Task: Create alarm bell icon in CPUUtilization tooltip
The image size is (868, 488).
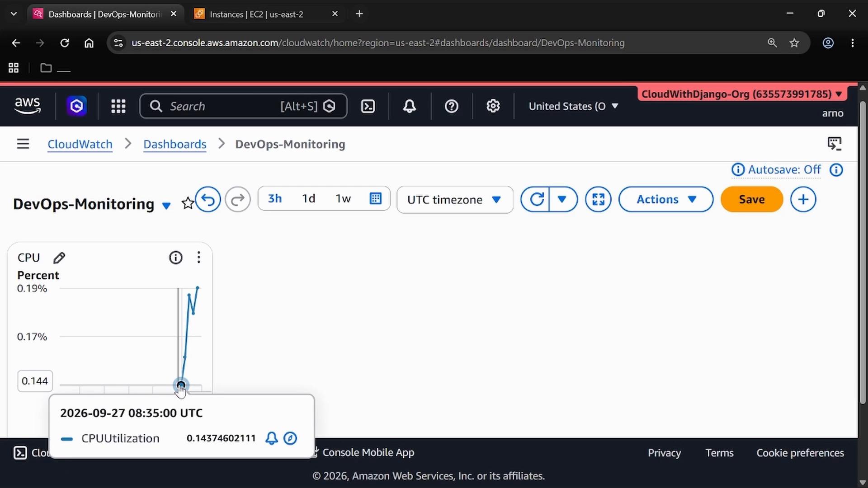Action: point(272,438)
